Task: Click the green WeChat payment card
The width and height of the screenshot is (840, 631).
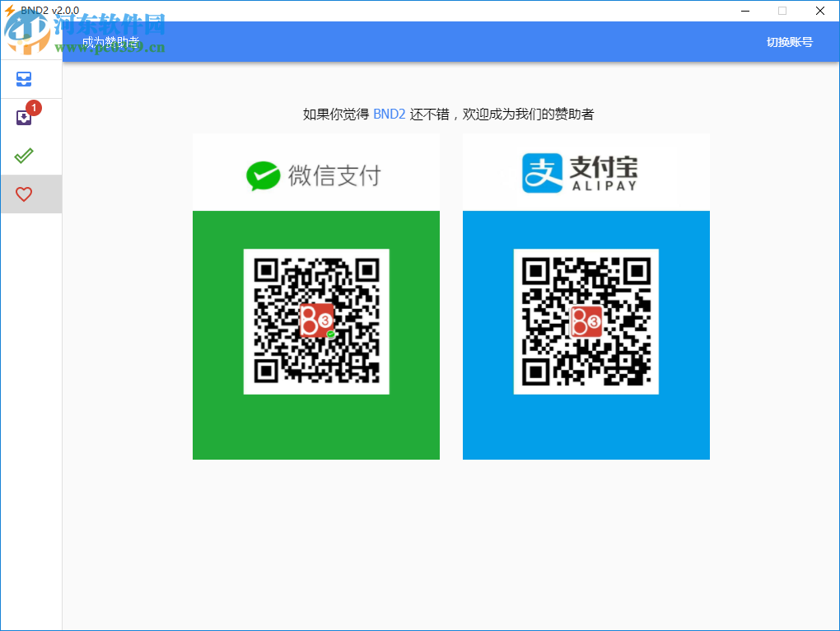Action: coord(315,428)
